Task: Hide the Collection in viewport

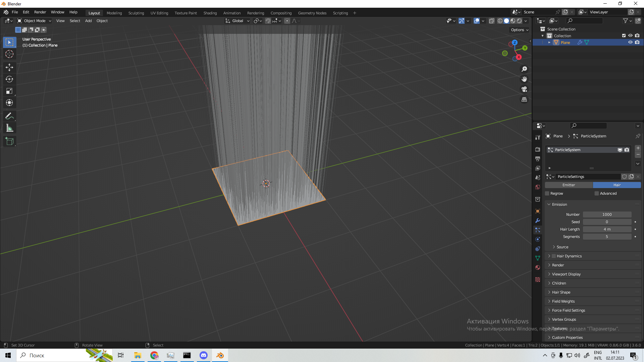Action: pyautogui.click(x=630, y=36)
